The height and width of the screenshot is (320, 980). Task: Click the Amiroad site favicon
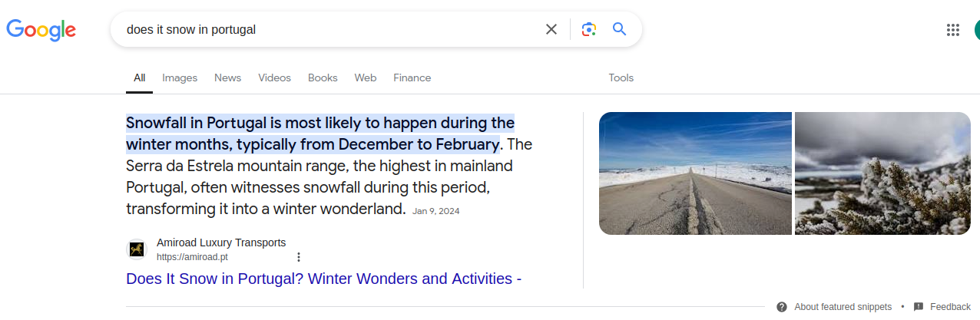(x=137, y=249)
